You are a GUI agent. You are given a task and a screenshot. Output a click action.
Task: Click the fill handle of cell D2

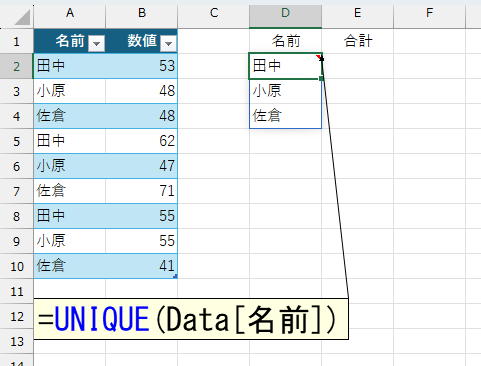pyautogui.click(x=321, y=78)
